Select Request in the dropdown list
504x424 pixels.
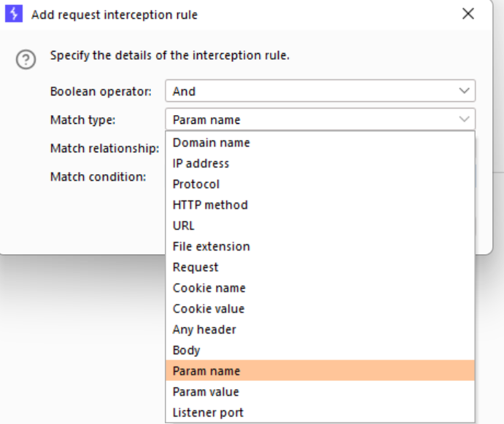pyautogui.click(x=195, y=267)
